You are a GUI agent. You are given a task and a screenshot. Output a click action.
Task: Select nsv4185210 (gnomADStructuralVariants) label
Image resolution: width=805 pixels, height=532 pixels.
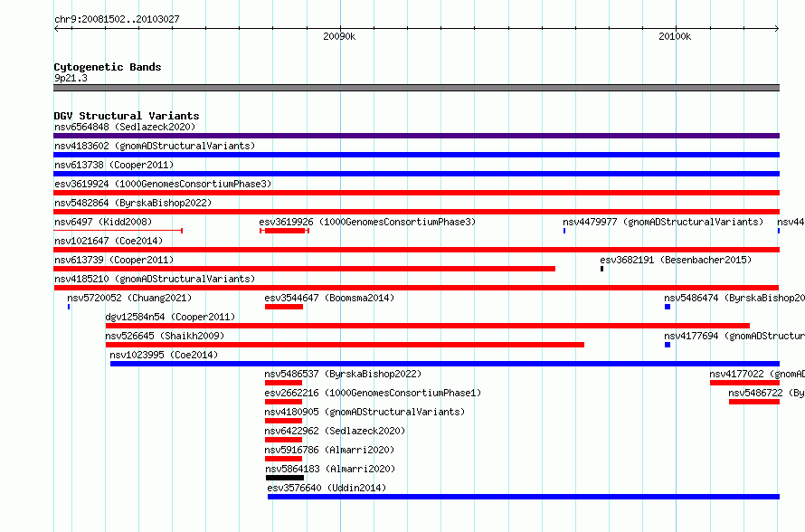[155, 279]
